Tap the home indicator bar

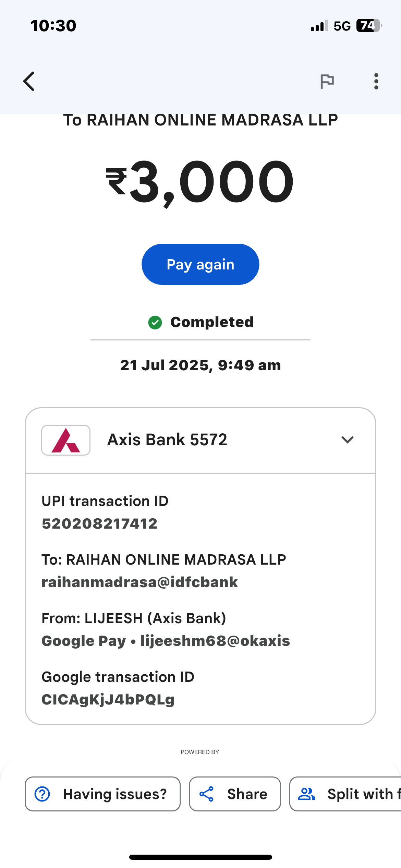pyautogui.click(x=200, y=857)
